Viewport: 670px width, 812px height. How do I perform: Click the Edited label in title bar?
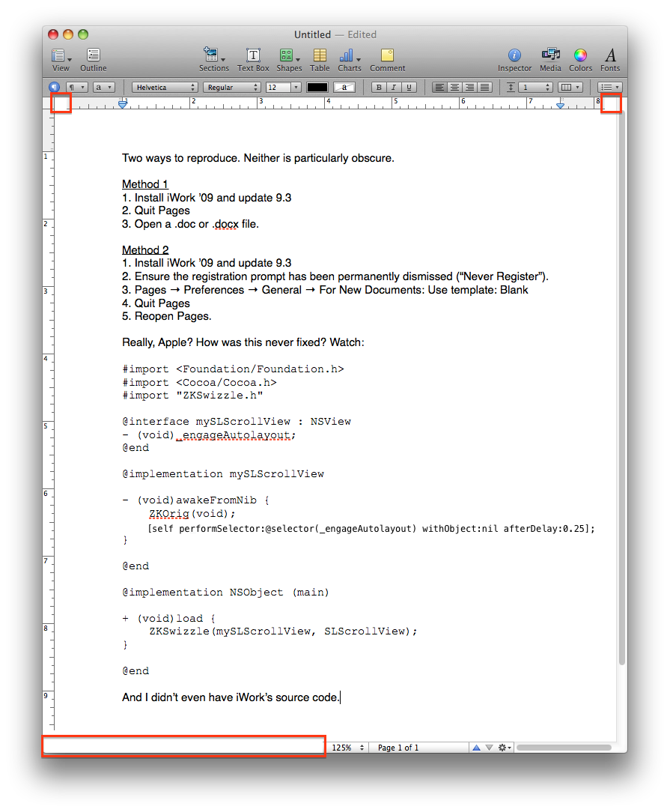point(362,34)
